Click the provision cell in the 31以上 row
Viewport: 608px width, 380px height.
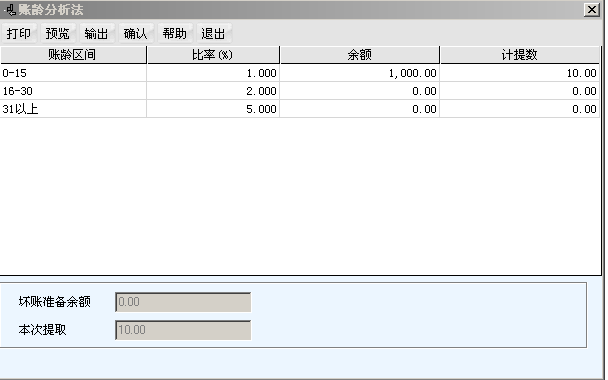pos(520,109)
